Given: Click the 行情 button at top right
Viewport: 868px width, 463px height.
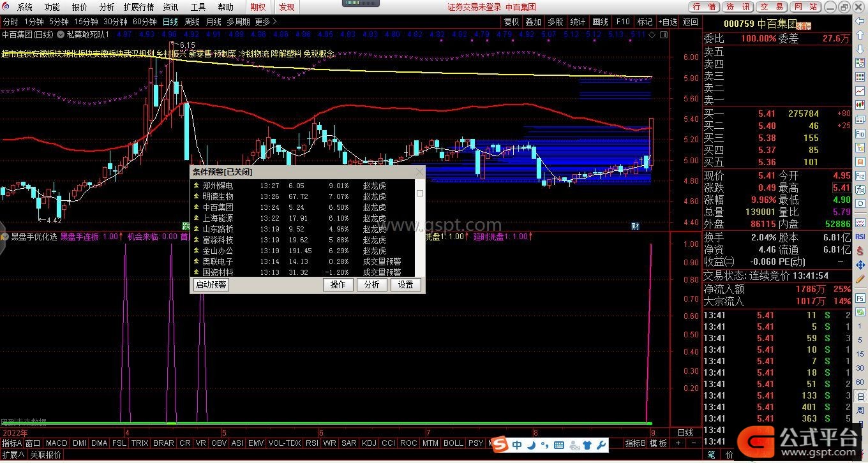Looking at the screenshot, I should [704, 7].
